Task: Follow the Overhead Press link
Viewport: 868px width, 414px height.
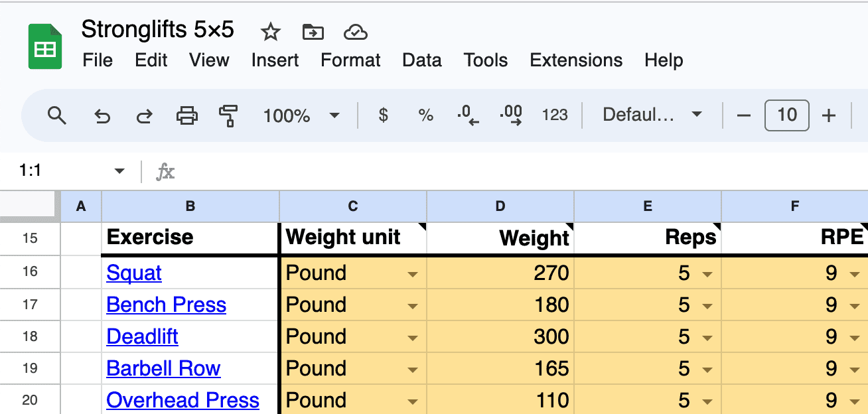Action: tap(182, 401)
